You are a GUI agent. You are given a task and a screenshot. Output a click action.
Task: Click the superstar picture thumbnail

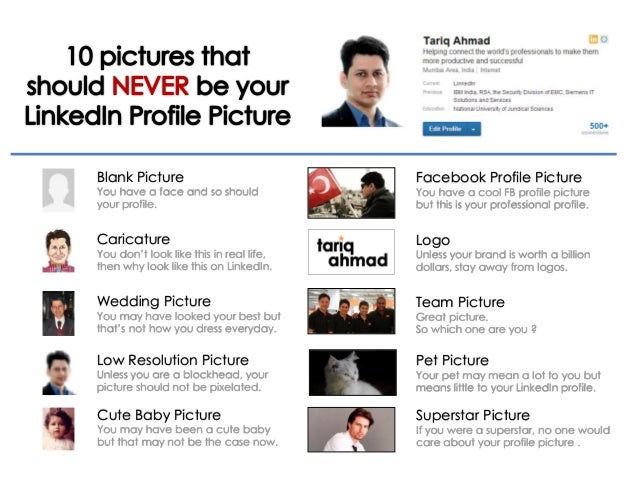352,430
